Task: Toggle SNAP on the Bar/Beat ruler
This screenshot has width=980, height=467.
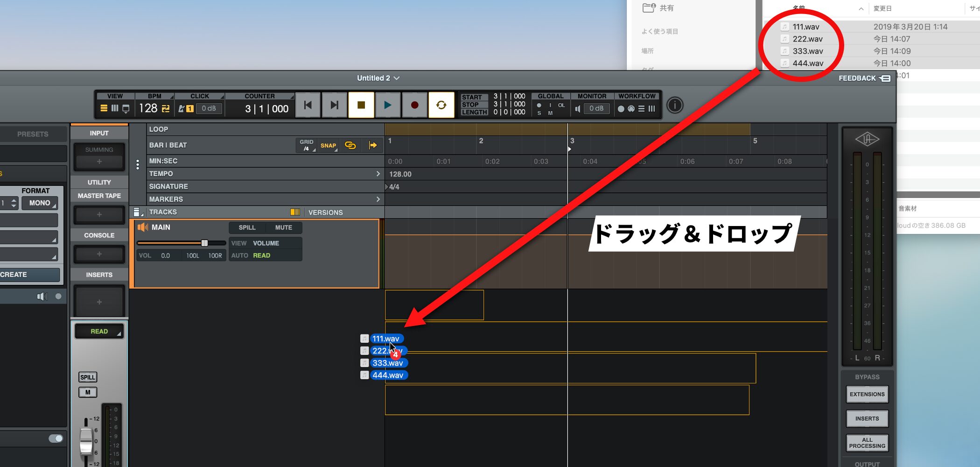Action: click(328, 145)
